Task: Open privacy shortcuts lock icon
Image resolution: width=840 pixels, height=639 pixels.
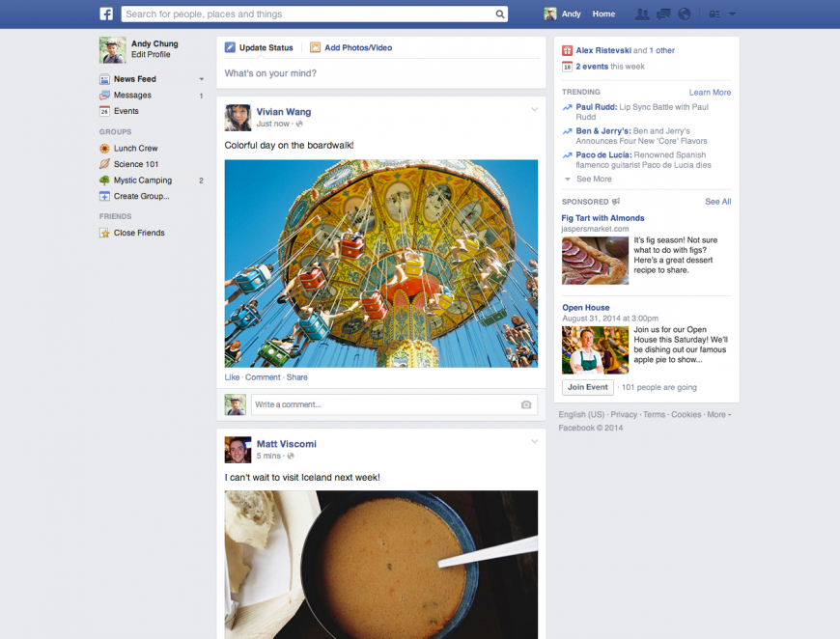Action: [x=714, y=14]
